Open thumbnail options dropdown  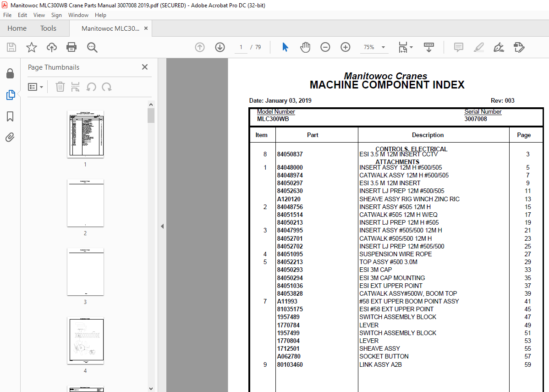[x=35, y=87]
